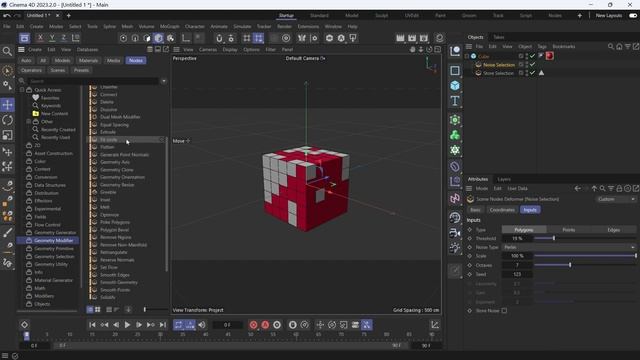This screenshot has width=640, height=360.
Task: Click the Objects manager search icon
Action: click(x=611, y=47)
